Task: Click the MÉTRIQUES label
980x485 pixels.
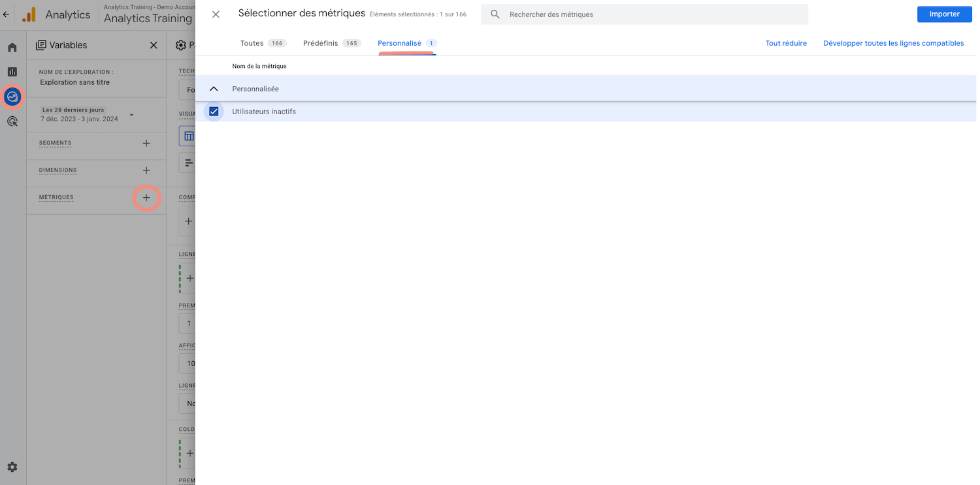Action: click(56, 197)
